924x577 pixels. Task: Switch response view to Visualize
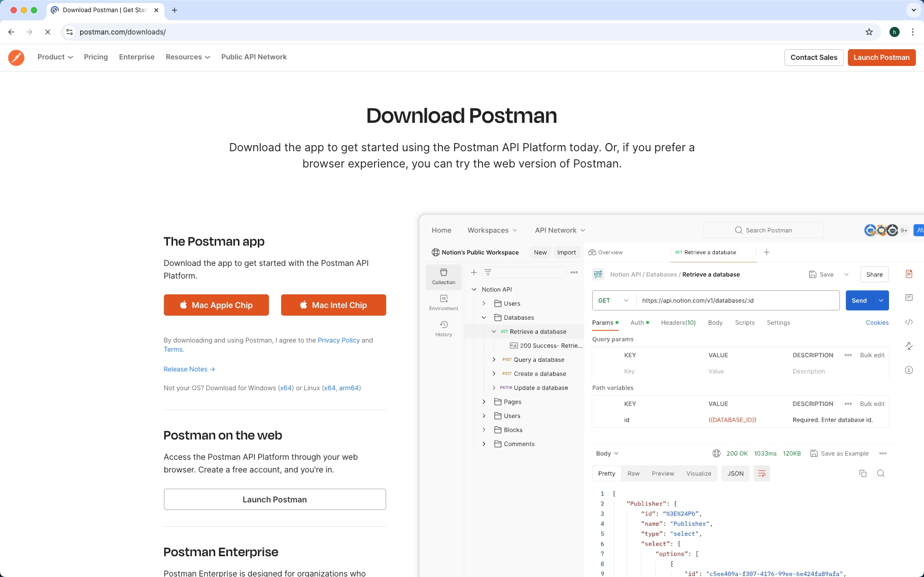click(x=699, y=473)
